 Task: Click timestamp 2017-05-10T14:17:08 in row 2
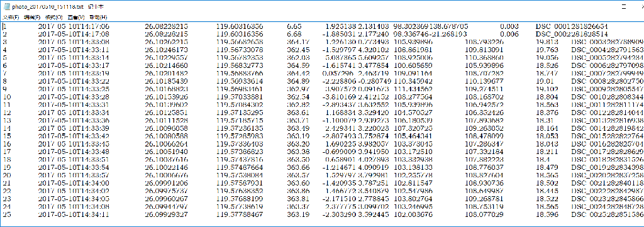pyautogui.click(x=74, y=34)
